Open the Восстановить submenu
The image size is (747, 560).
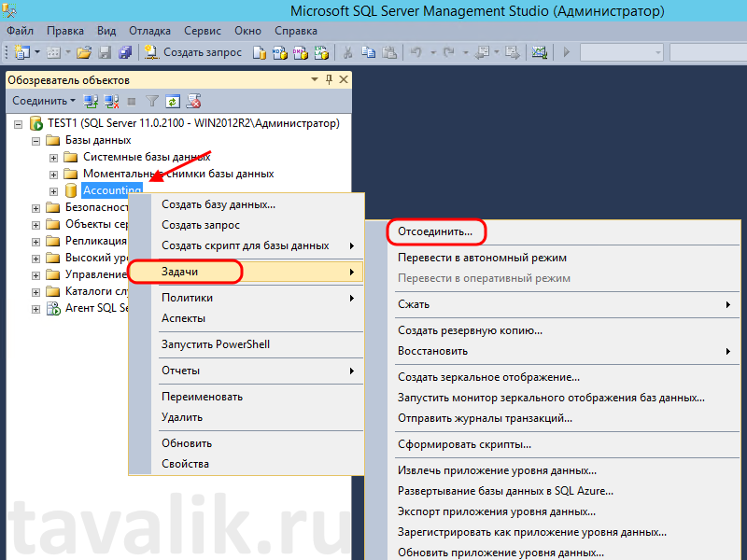554,352
